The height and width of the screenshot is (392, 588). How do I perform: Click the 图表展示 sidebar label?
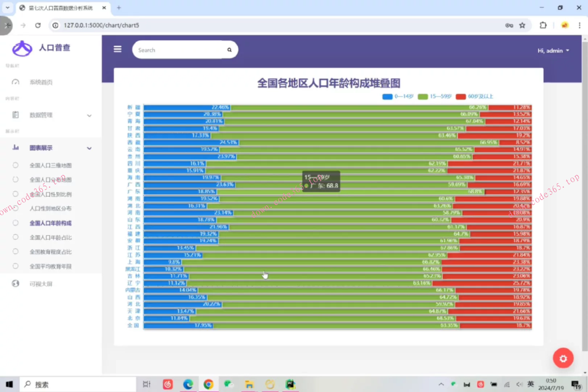coord(41,148)
